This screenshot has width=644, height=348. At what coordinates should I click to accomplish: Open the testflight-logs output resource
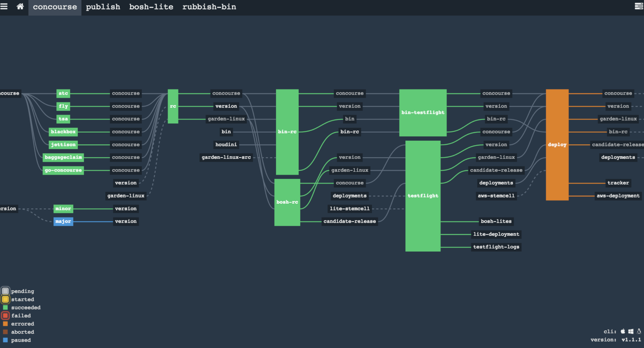point(496,247)
